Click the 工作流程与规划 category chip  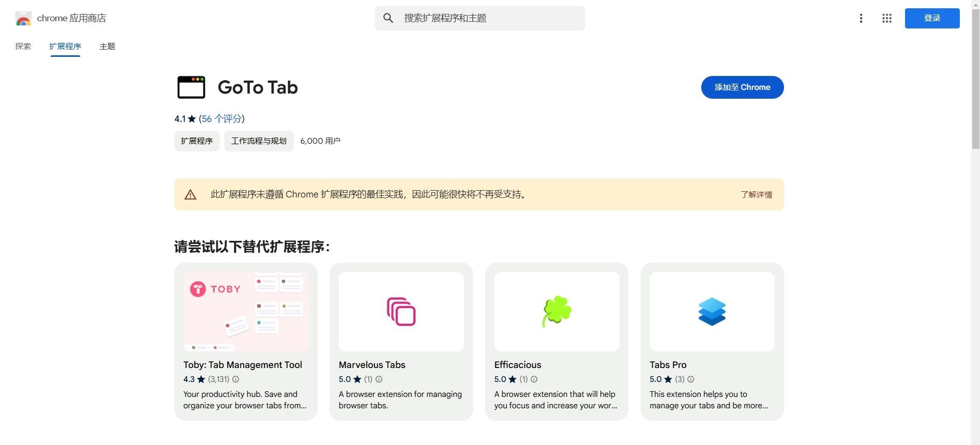(x=259, y=141)
